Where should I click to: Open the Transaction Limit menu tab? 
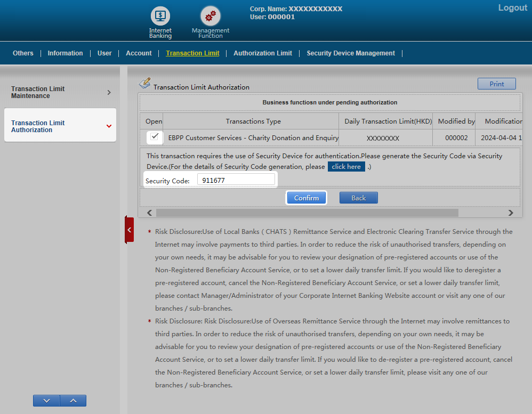click(x=192, y=53)
